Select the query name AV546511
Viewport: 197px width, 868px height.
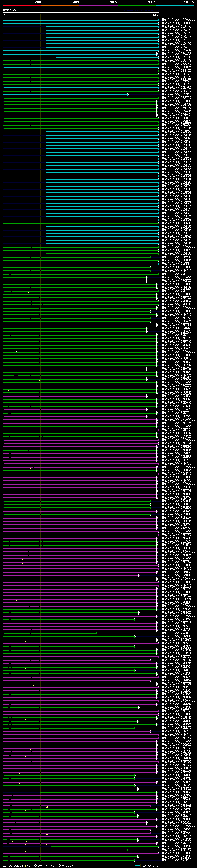tap(11, 10)
